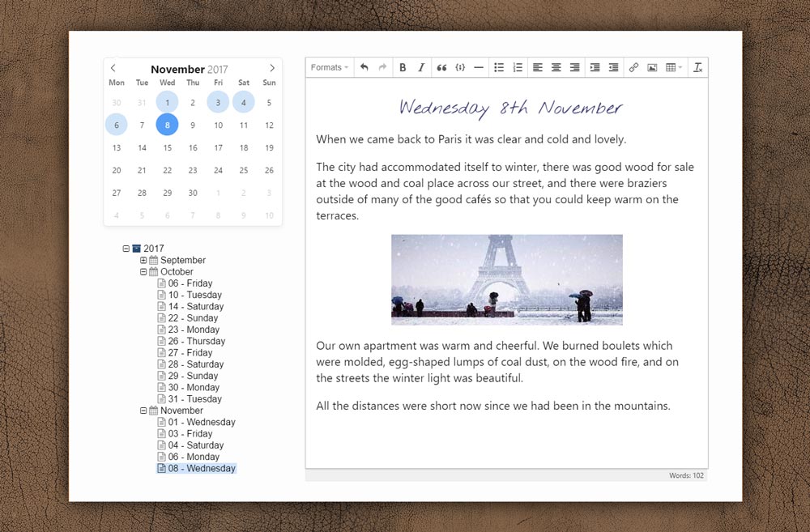
Task: Open the '23 - Monday' entry
Action: 189,330
